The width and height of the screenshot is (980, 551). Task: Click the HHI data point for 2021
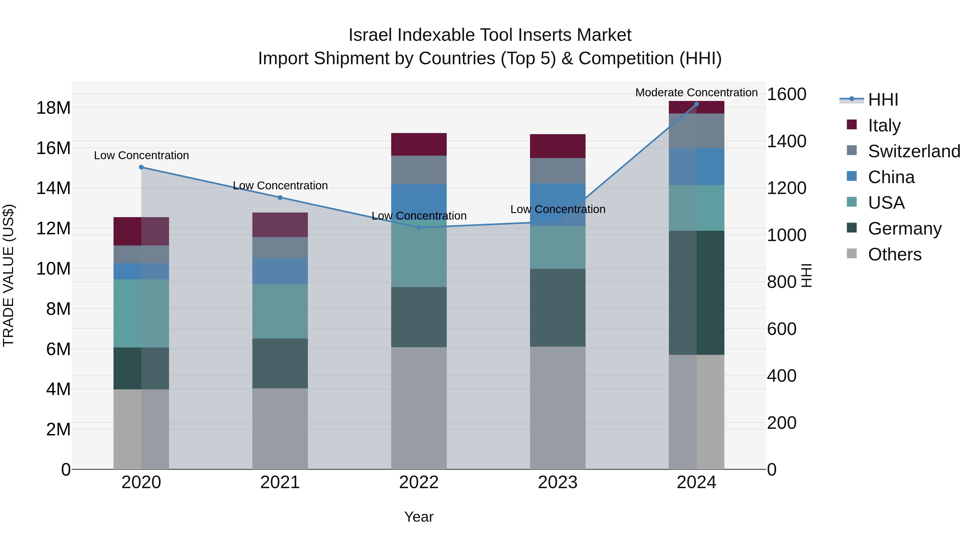[280, 197]
